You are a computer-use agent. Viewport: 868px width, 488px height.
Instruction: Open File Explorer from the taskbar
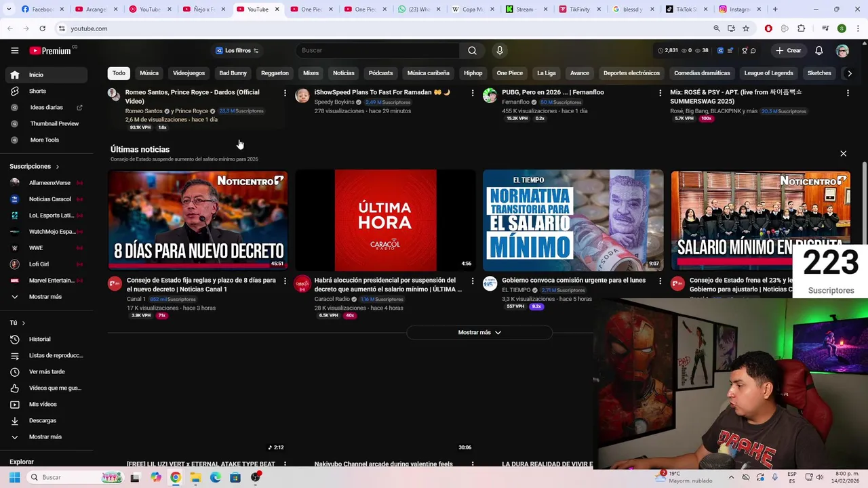click(x=195, y=477)
